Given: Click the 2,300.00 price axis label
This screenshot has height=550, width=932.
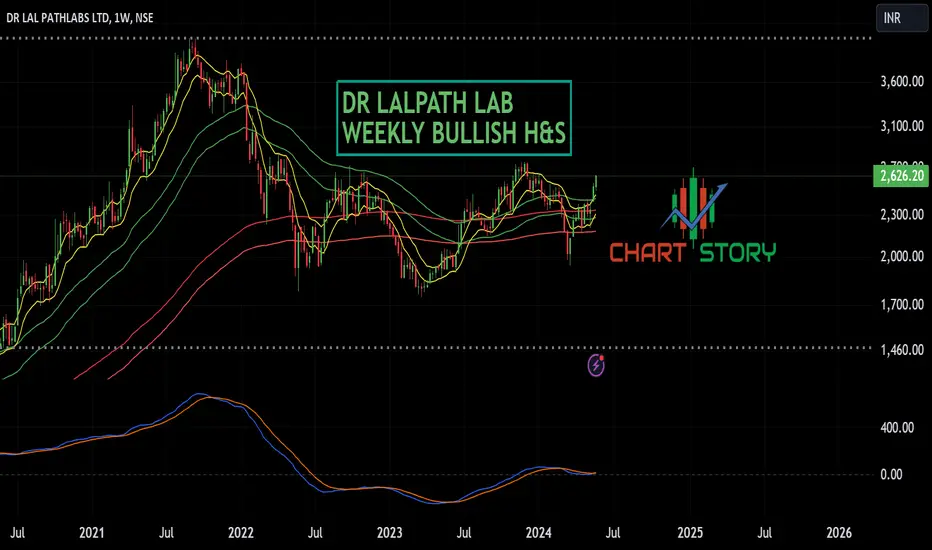Looking at the screenshot, I should 902,214.
